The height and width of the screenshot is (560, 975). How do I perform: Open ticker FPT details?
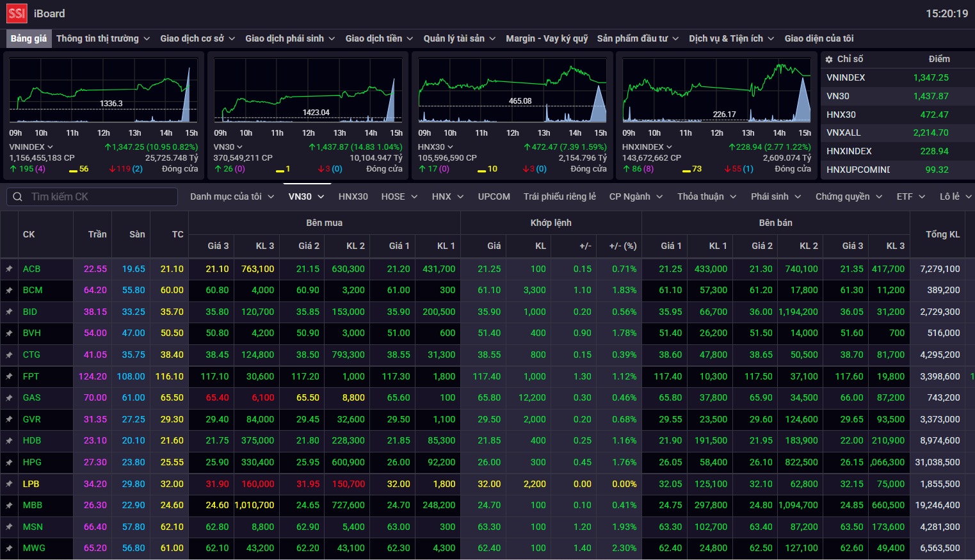(31, 376)
